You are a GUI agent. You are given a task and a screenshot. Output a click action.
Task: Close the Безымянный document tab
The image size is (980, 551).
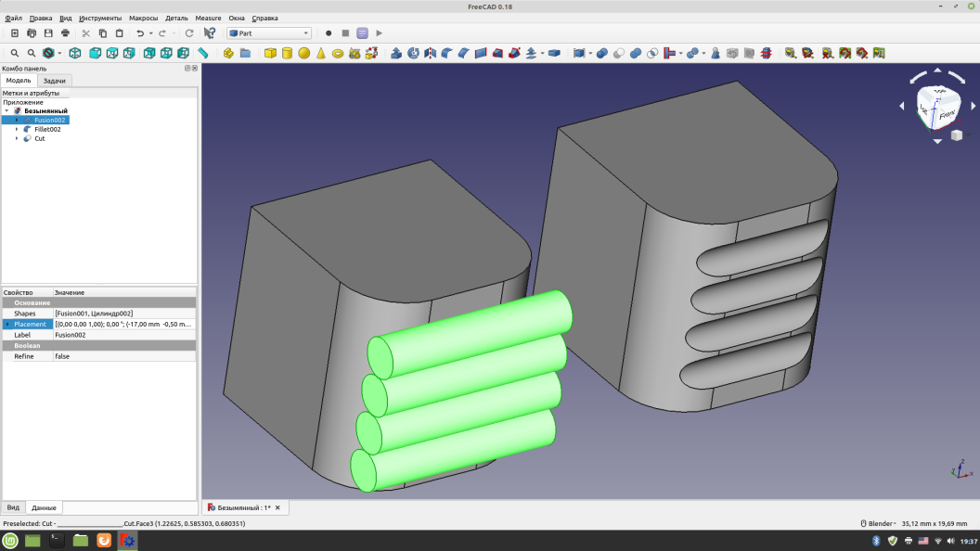pyautogui.click(x=277, y=508)
